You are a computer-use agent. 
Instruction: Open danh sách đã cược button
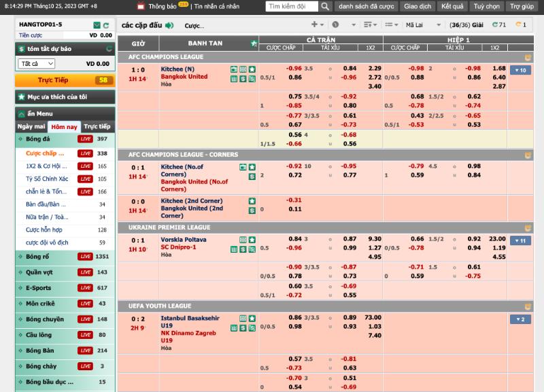point(367,7)
